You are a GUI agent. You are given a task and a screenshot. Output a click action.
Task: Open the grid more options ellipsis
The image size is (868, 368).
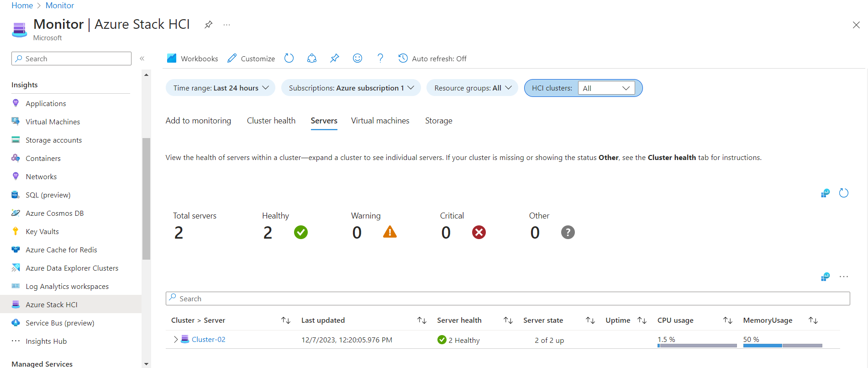[844, 277]
